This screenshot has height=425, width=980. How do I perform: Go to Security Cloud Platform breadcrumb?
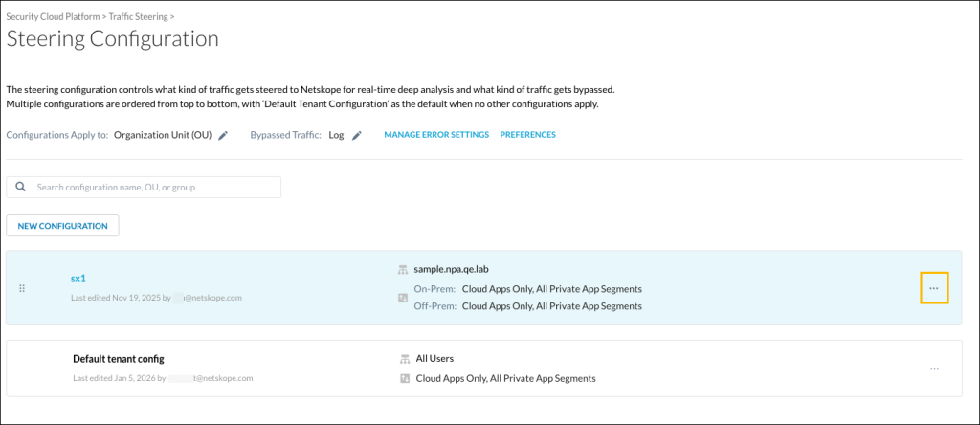coord(53,16)
